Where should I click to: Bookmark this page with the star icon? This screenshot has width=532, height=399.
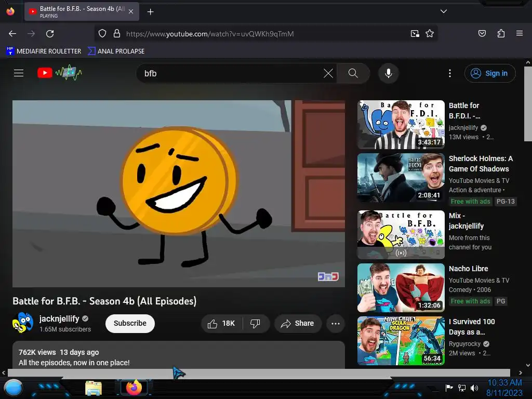click(x=430, y=34)
